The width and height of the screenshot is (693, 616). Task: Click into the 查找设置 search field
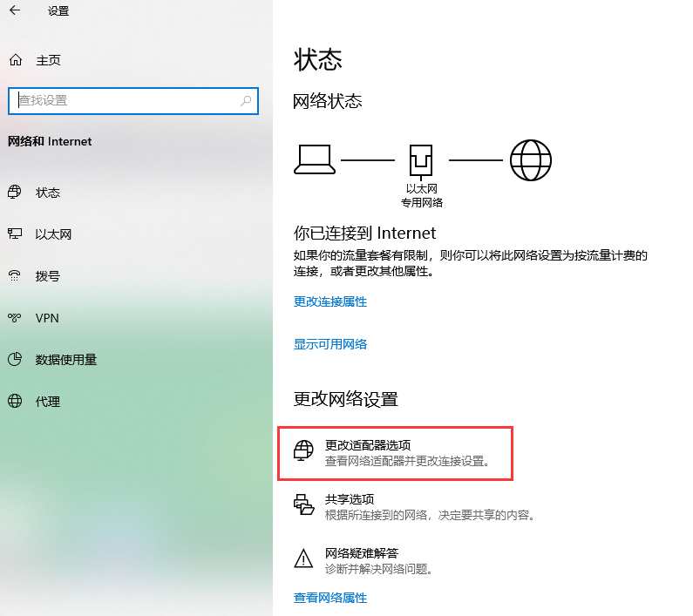(133, 101)
